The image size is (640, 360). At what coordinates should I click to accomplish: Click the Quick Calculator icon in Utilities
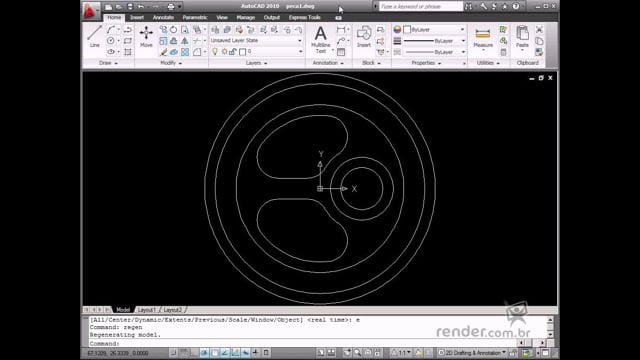[x=503, y=52]
